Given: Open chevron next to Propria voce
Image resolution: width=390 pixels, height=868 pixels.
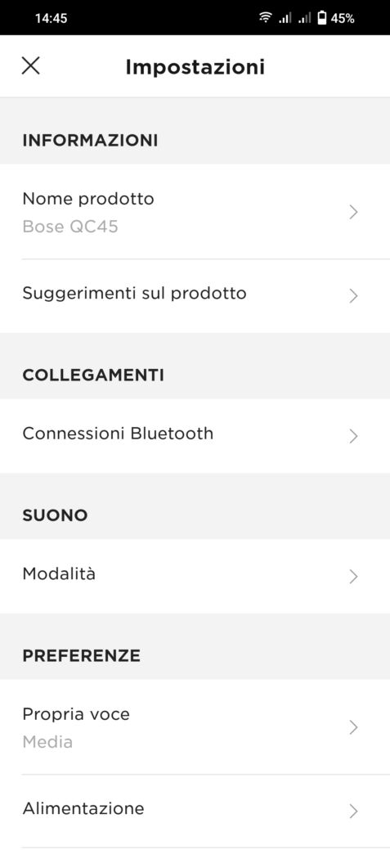Looking at the screenshot, I should pyautogui.click(x=354, y=727).
